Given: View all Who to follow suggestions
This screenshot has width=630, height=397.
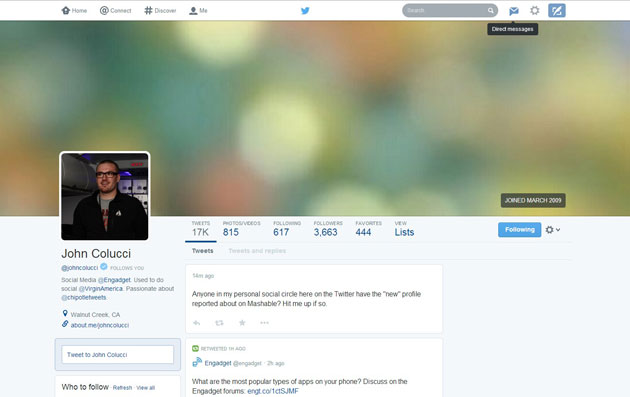Looking at the screenshot, I should coord(145,388).
